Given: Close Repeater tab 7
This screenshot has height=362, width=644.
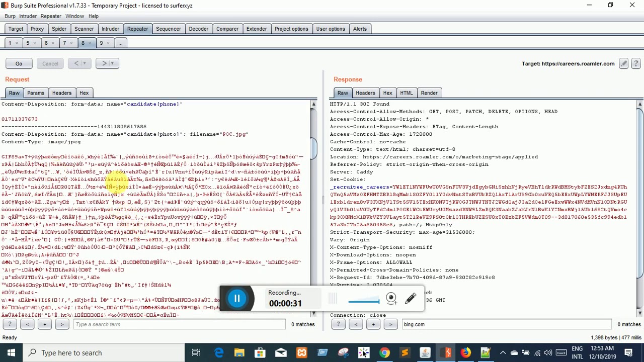Looking at the screenshot, I should click(x=71, y=44).
